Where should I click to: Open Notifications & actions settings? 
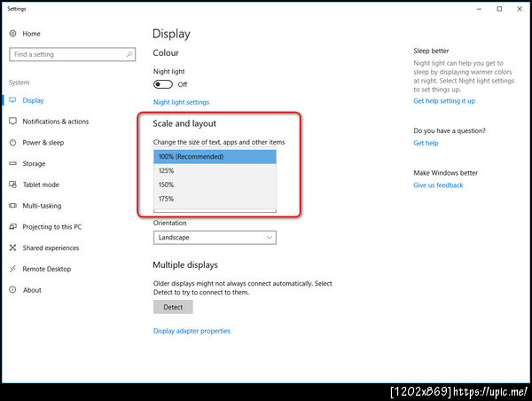click(x=56, y=122)
